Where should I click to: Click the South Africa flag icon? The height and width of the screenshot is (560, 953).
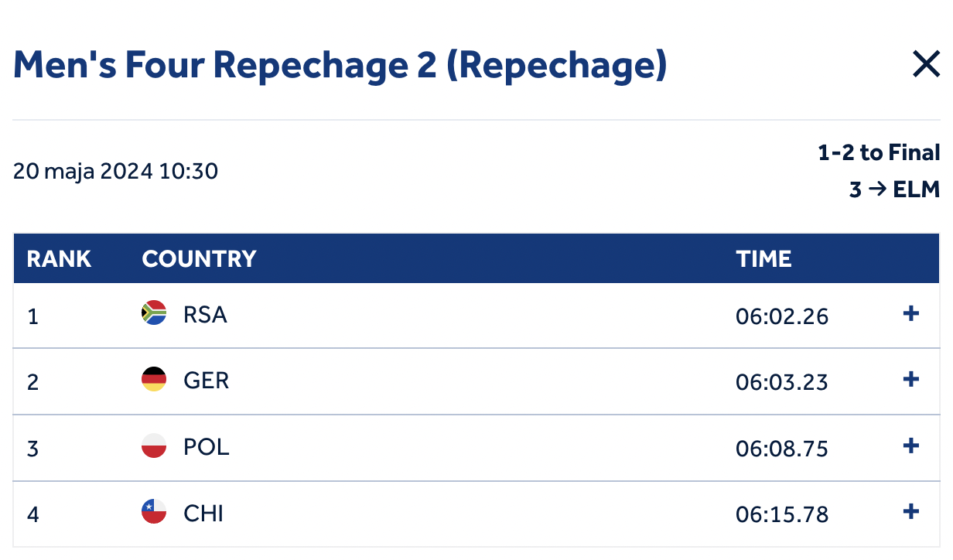point(154,313)
